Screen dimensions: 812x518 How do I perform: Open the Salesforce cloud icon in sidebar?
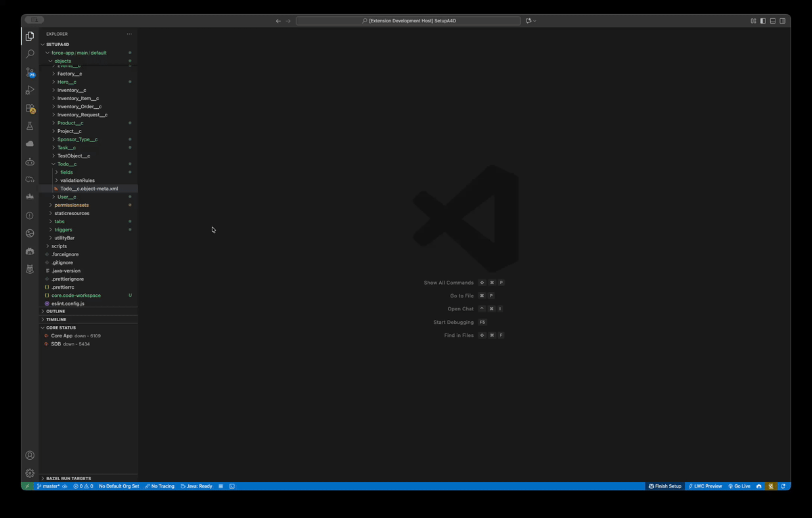[x=30, y=144]
